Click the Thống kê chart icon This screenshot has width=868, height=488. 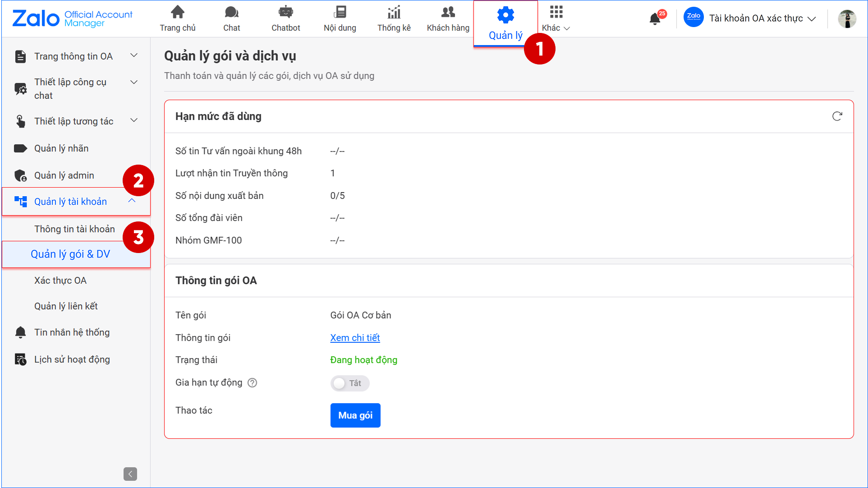click(x=394, y=12)
